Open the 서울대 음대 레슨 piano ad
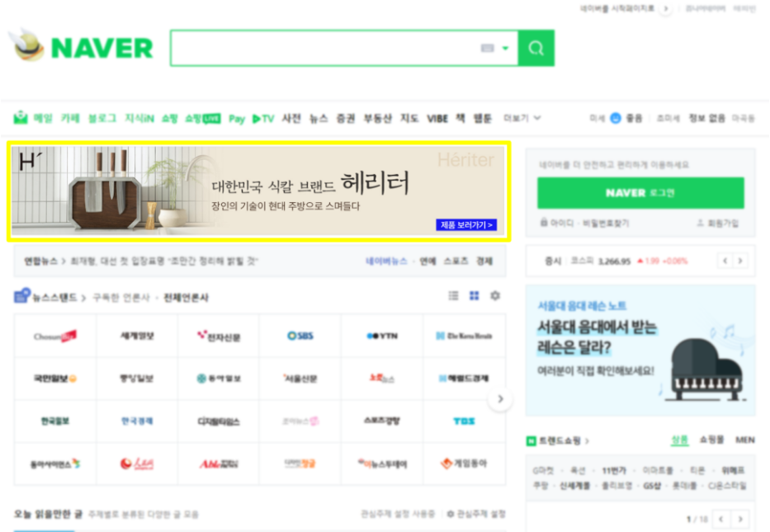Image resolution: width=770 pixels, height=532 pixels. pos(640,351)
